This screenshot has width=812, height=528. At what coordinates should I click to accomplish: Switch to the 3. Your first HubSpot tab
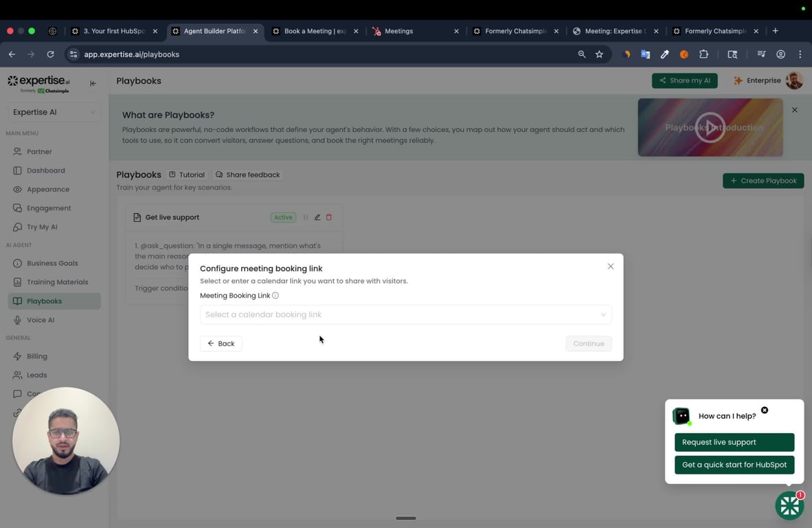tap(113, 31)
